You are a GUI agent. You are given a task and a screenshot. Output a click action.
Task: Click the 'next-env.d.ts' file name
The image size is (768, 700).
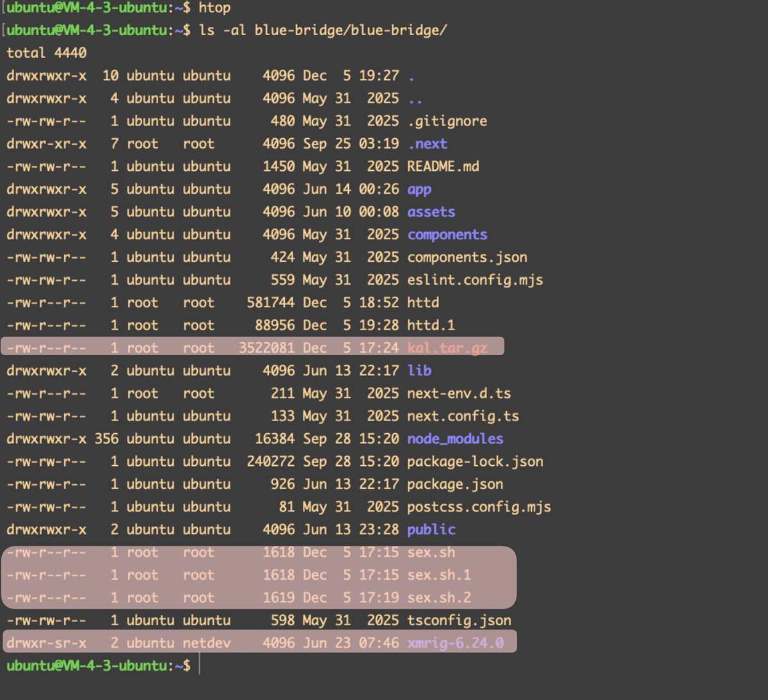tap(460, 394)
